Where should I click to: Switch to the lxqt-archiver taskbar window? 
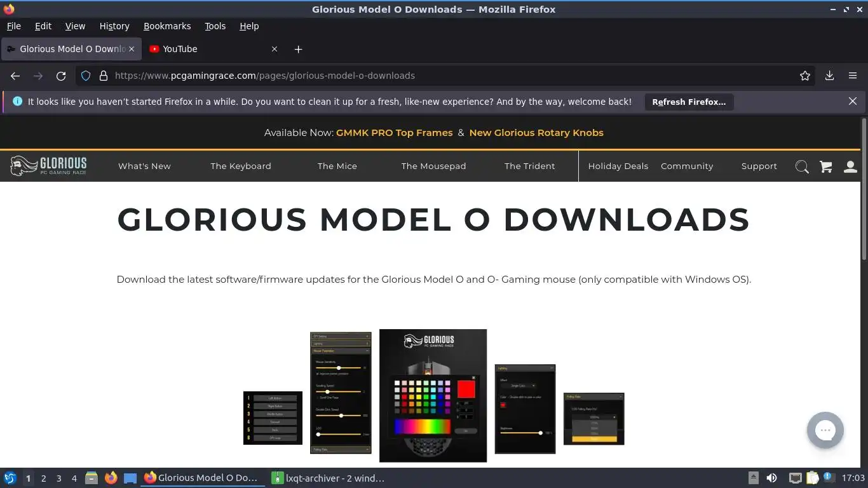329,478
